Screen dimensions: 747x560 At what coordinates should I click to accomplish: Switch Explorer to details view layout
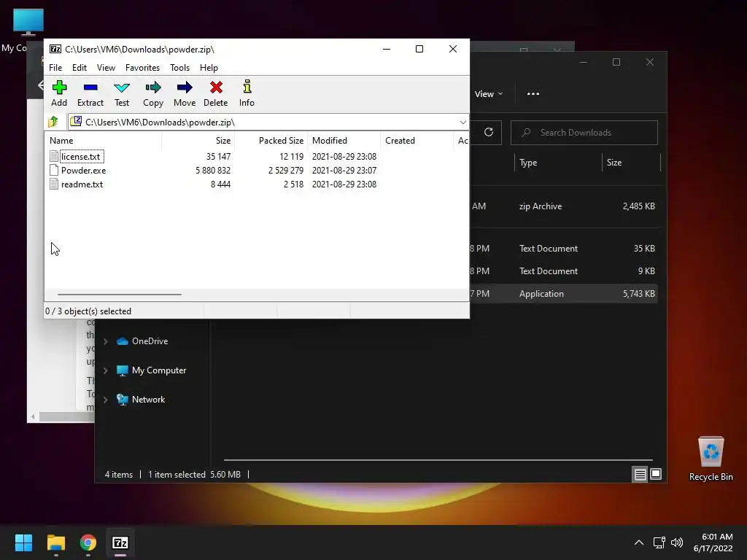coord(640,474)
